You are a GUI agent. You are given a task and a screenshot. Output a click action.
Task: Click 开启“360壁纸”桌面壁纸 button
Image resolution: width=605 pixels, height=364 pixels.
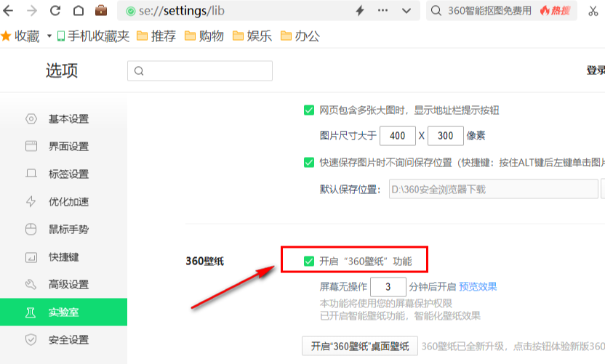(360, 346)
